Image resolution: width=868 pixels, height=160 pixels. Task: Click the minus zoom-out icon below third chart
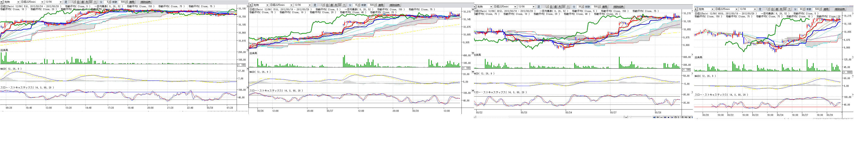(661, 117)
